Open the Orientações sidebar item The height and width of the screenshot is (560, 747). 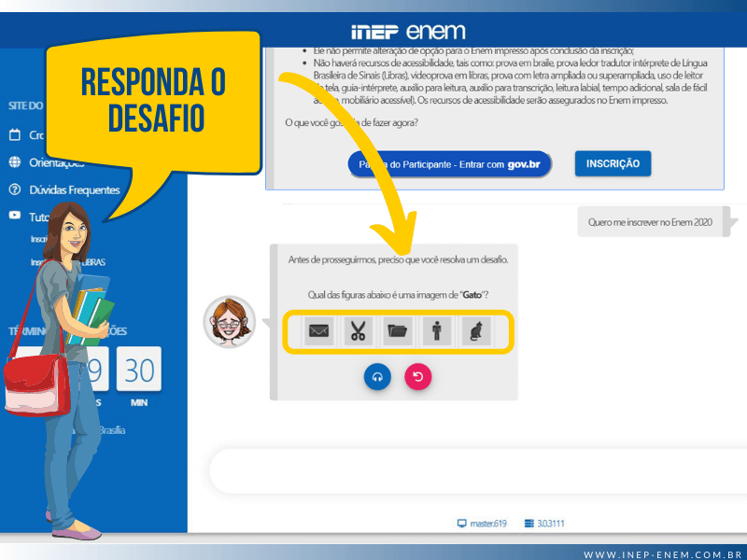[x=57, y=162]
